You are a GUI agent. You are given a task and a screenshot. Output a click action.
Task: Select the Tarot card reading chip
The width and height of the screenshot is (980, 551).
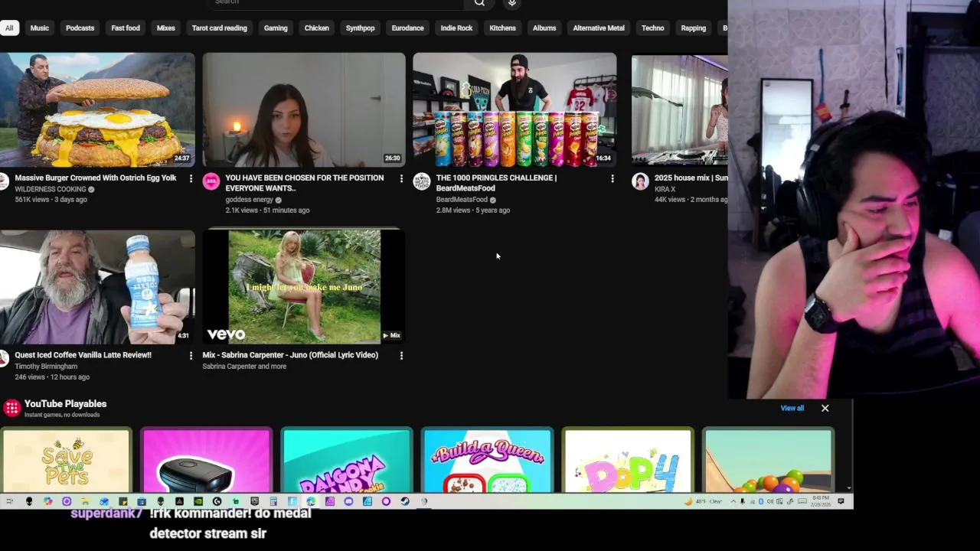coord(220,28)
